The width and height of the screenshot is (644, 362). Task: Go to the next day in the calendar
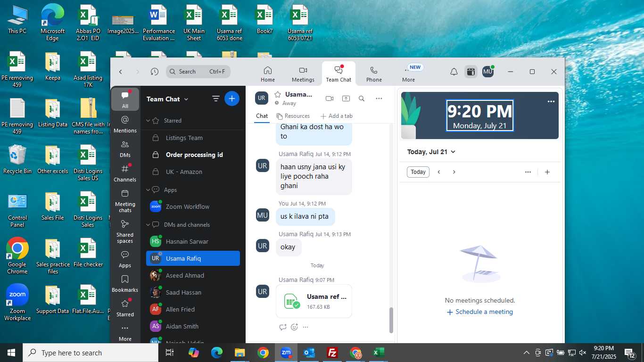tap(454, 172)
